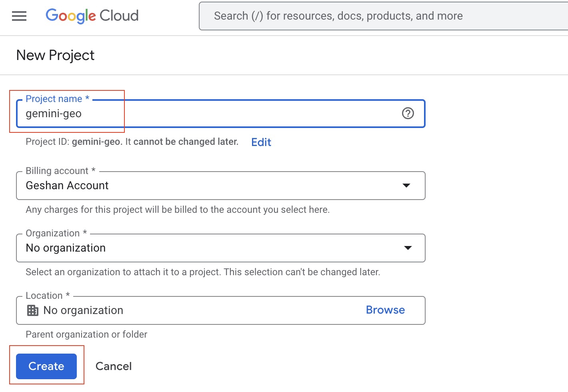Click the New Project page heading

tap(55, 55)
